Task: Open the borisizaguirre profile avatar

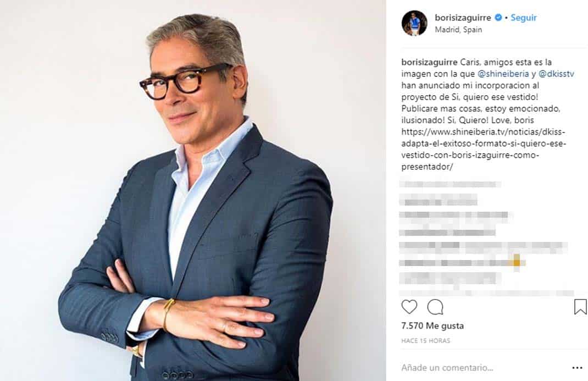Action: tap(414, 23)
